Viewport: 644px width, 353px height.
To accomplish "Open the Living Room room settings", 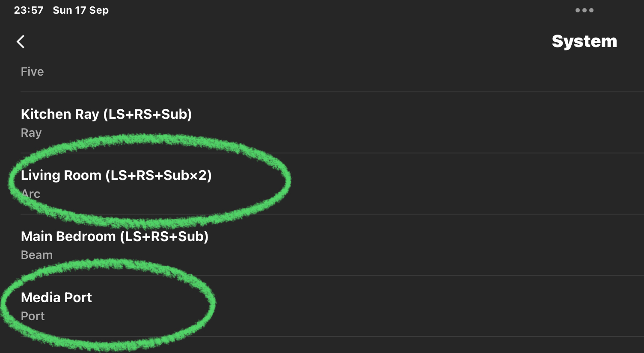I will (x=332, y=184).
